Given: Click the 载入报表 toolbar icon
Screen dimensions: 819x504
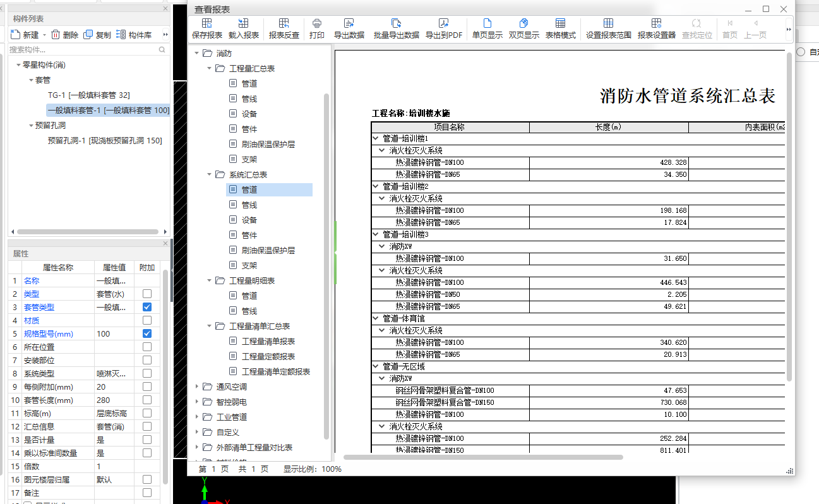Looking at the screenshot, I should point(244,29).
